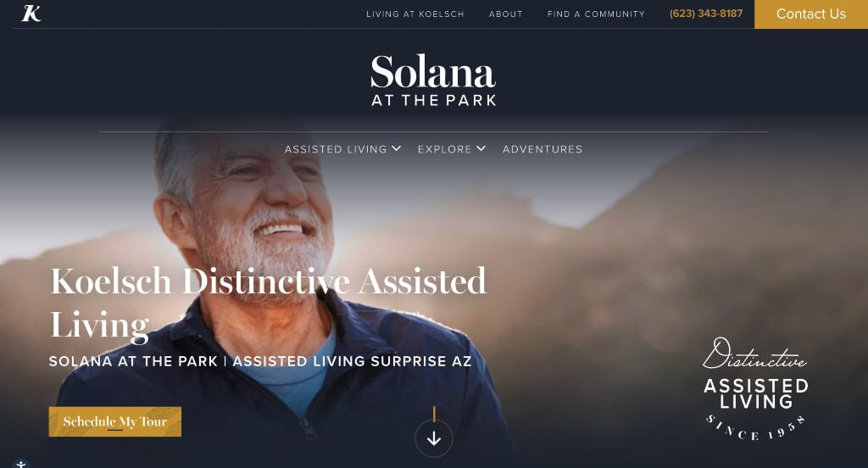Image resolution: width=868 pixels, height=468 pixels.
Task: Click the chevron next to Assisted Living
Action: (x=397, y=148)
